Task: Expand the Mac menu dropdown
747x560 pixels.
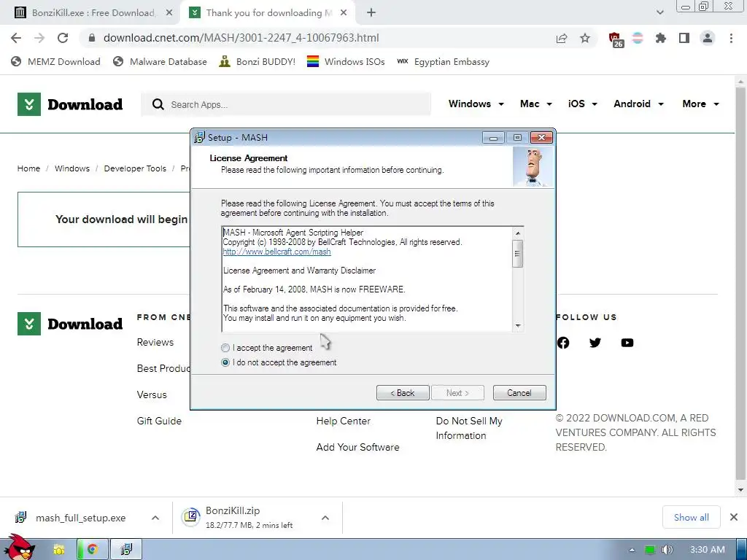Action: point(536,104)
